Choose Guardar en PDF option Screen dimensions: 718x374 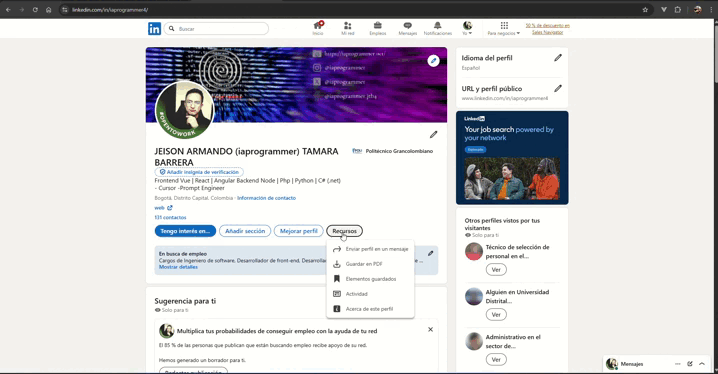(370, 264)
